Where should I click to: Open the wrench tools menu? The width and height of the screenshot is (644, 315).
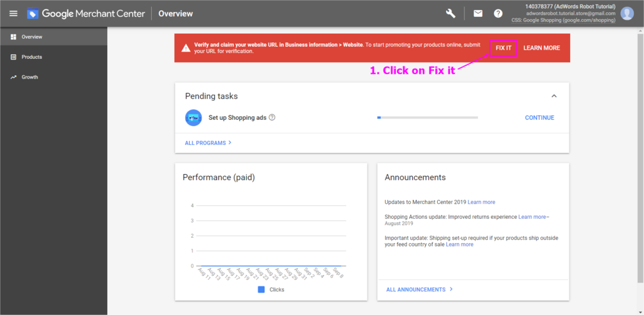pyautogui.click(x=451, y=14)
